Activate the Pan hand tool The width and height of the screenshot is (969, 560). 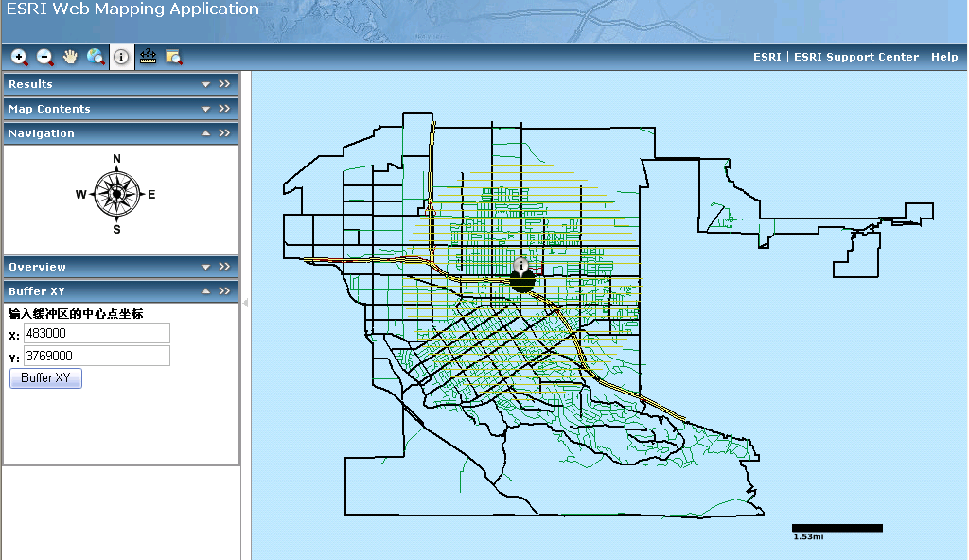70,57
